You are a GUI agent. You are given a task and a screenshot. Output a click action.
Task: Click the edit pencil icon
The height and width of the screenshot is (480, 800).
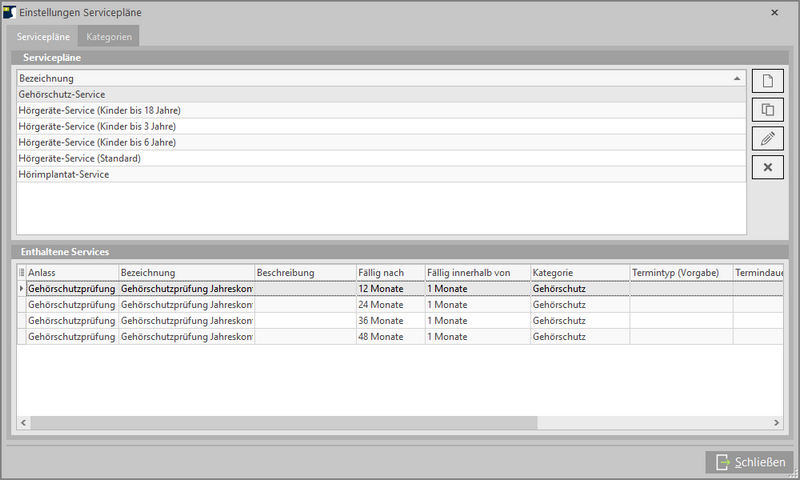coord(767,139)
